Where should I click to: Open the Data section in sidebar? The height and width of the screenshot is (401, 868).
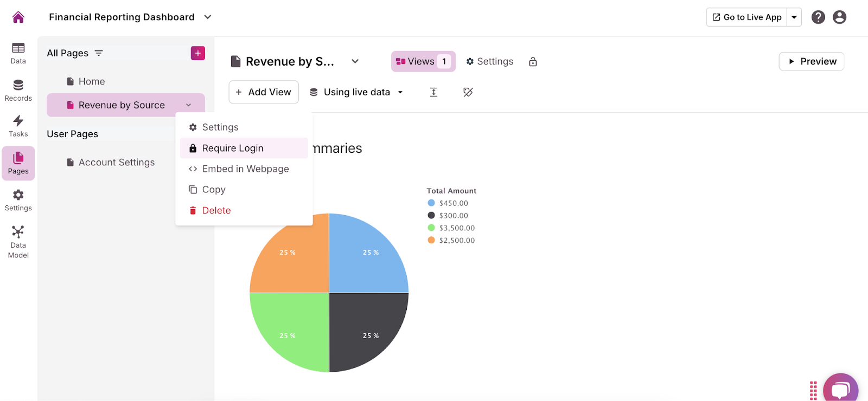tap(18, 53)
